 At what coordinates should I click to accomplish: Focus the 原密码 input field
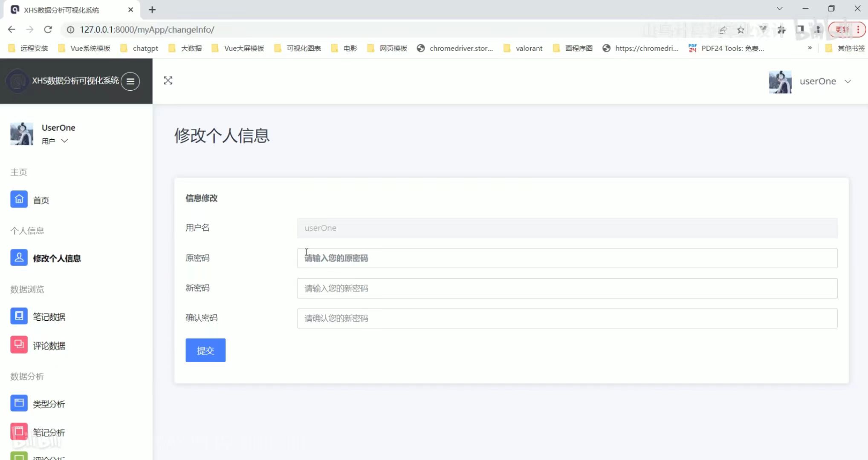click(567, 258)
